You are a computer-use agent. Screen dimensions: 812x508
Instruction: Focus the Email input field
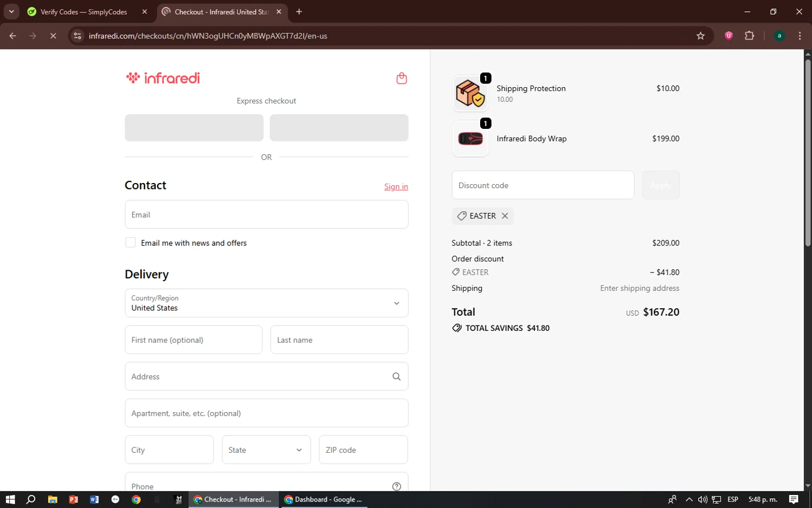[266, 214]
